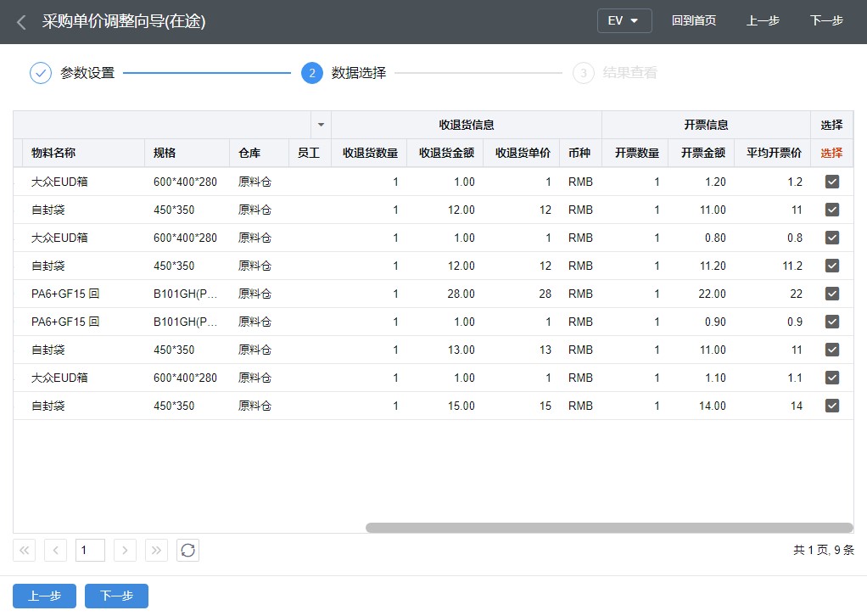Uncheck the row with 开票金额 0.80
Viewport: 867px width, 616px height.
coord(832,238)
